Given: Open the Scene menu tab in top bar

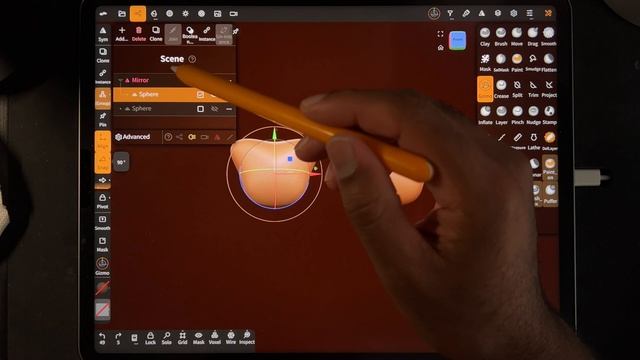Looking at the screenshot, I should click(x=138, y=13).
